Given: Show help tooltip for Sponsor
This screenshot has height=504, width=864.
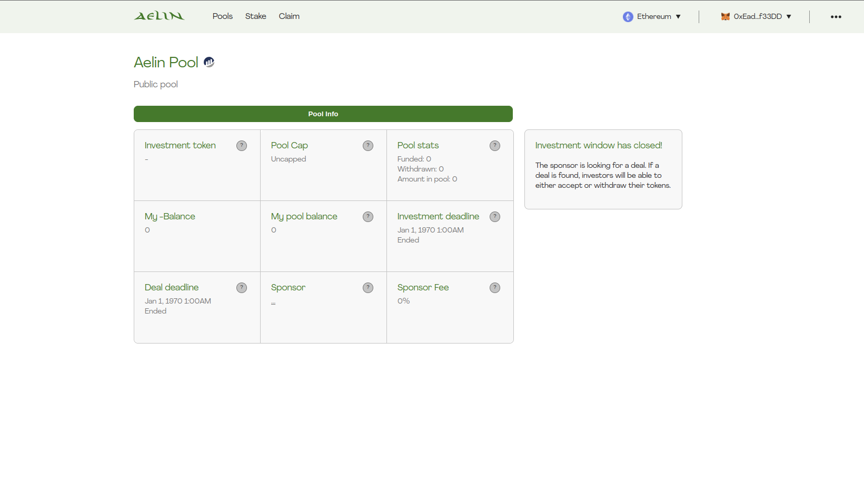Looking at the screenshot, I should point(368,288).
